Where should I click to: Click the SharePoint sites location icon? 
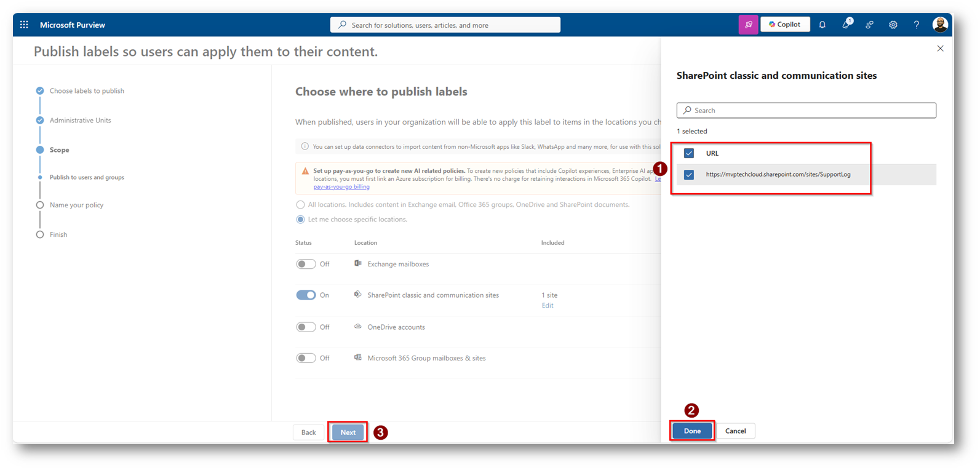[358, 295]
